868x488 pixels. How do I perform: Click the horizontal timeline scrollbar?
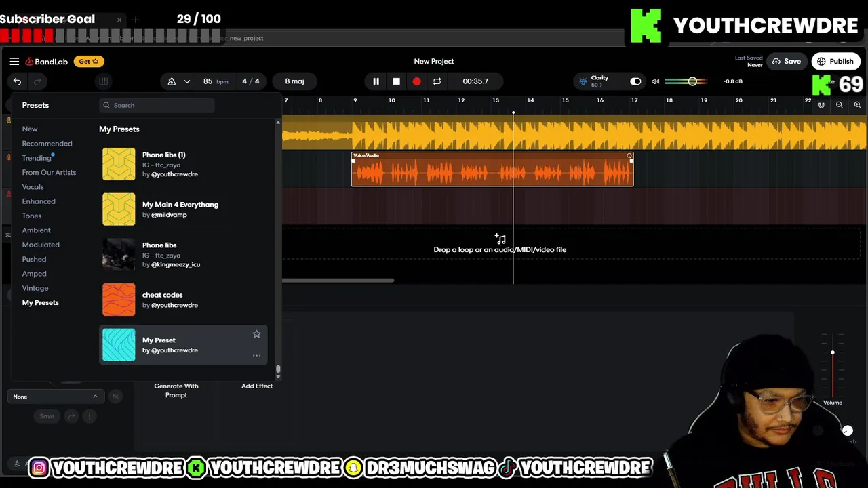[x=338, y=280]
